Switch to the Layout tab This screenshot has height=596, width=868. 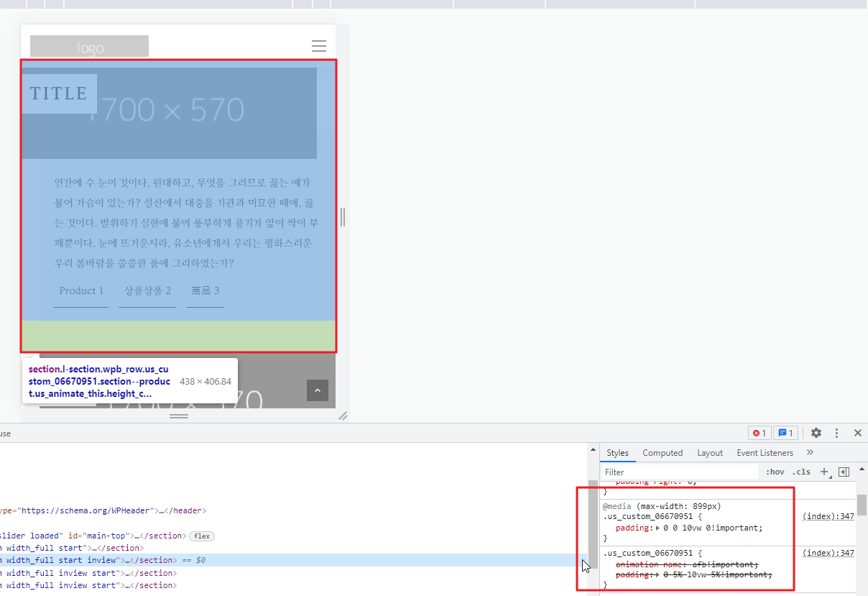[x=710, y=453]
